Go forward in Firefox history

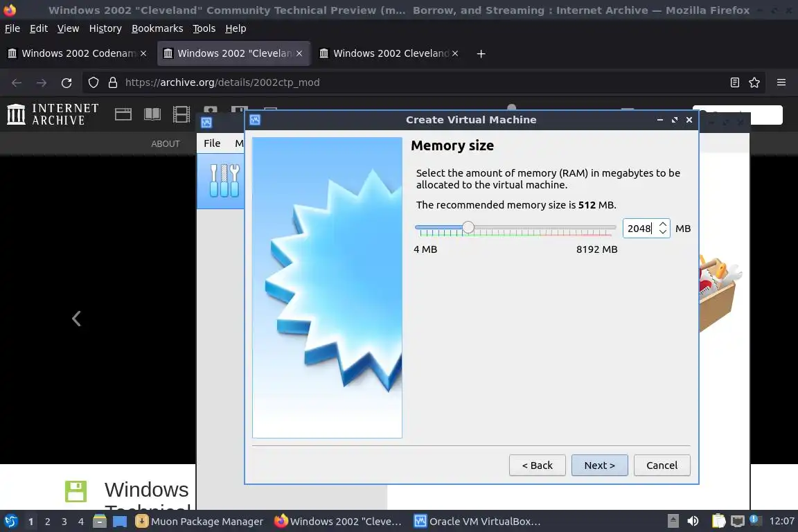click(42, 82)
